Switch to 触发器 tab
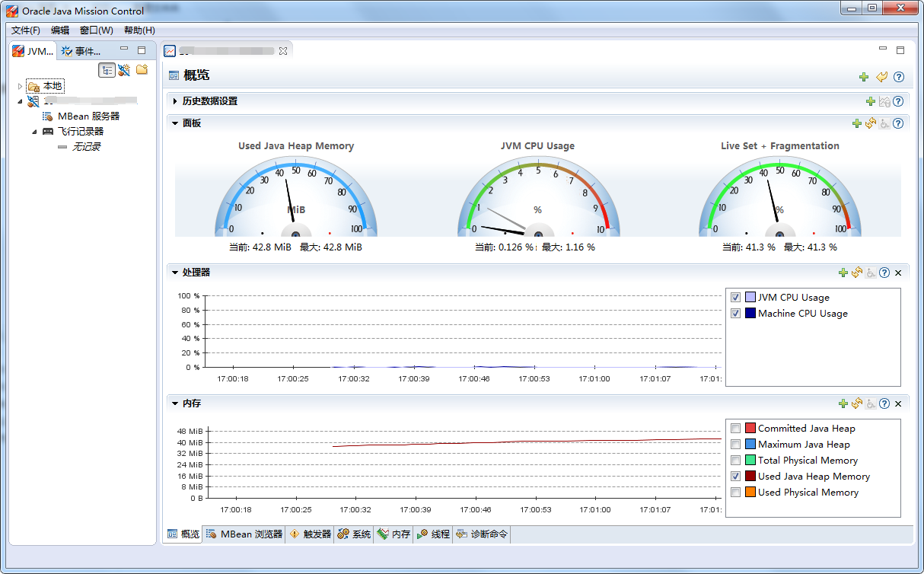The height and width of the screenshot is (574, 924). tap(310, 534)
